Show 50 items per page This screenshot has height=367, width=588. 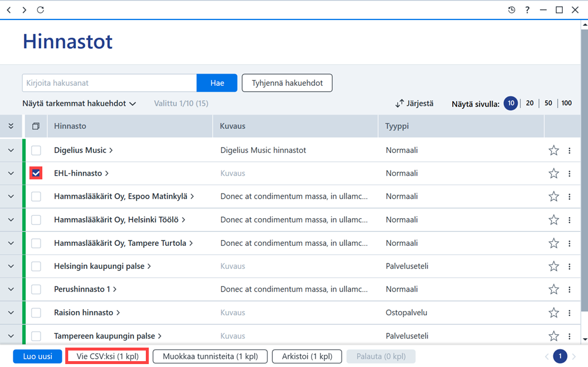pos(548,103)
